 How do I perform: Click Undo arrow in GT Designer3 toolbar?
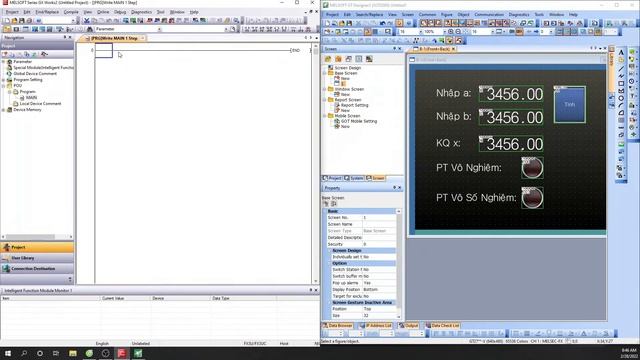coord(382,23)
